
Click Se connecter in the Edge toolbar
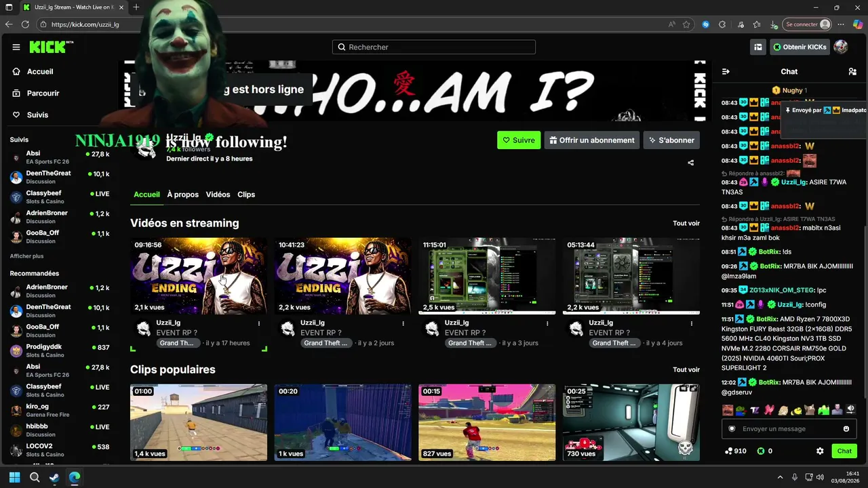[807, 24]
